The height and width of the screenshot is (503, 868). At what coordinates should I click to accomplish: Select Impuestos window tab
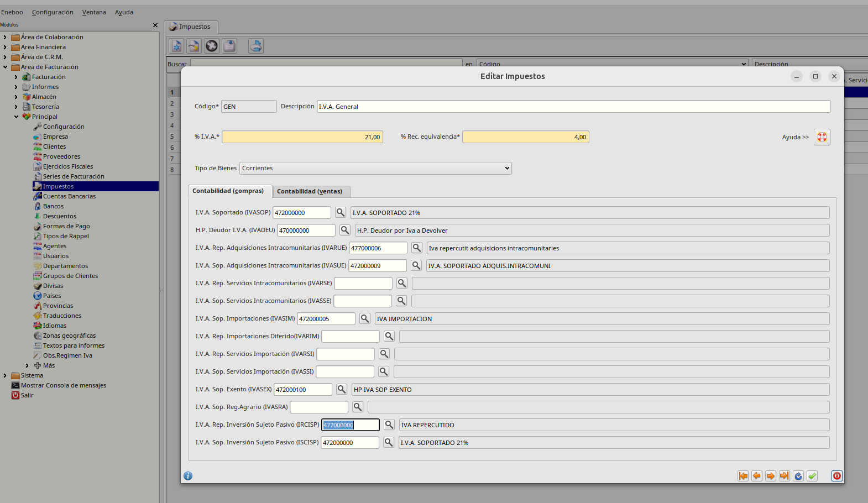point(191,27)
